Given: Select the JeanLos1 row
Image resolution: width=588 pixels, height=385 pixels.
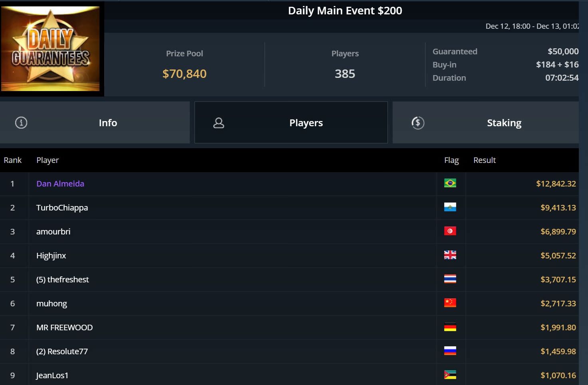Looking at the screenshot, I should tap(52, 375).
